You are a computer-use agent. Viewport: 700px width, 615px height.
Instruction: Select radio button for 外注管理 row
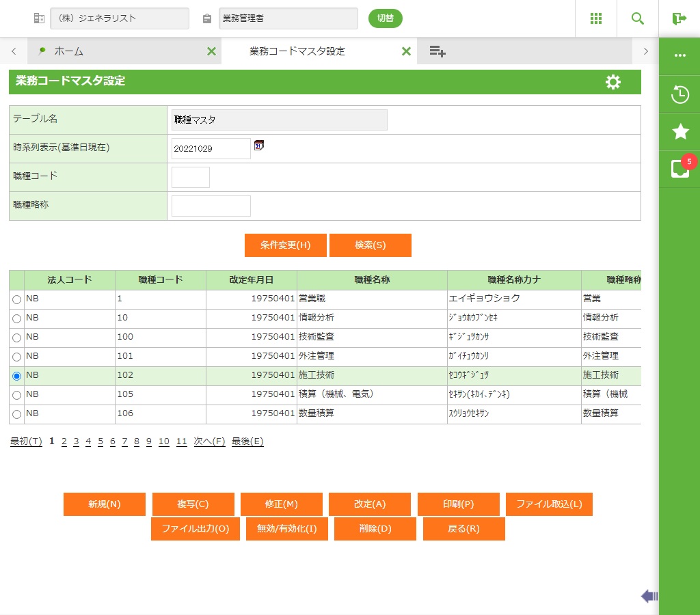tap(16, 357)
